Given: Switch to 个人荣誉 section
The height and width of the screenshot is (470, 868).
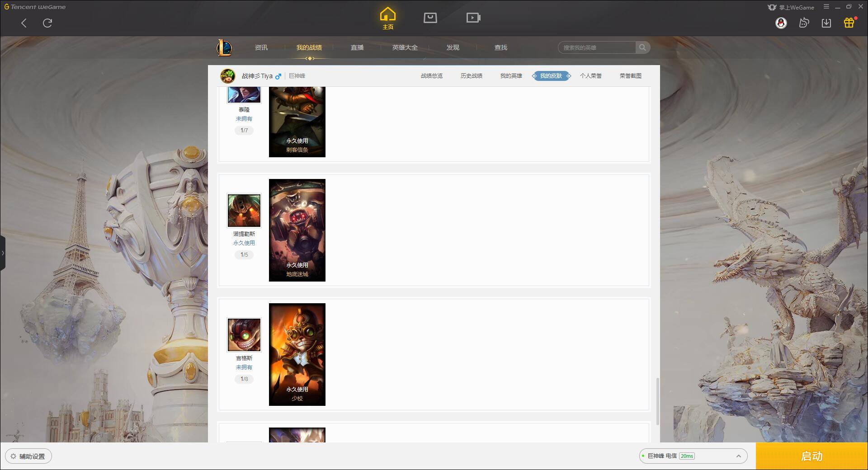Looking at the screenshot, I should pyautogui.click(x=591, y=76).
